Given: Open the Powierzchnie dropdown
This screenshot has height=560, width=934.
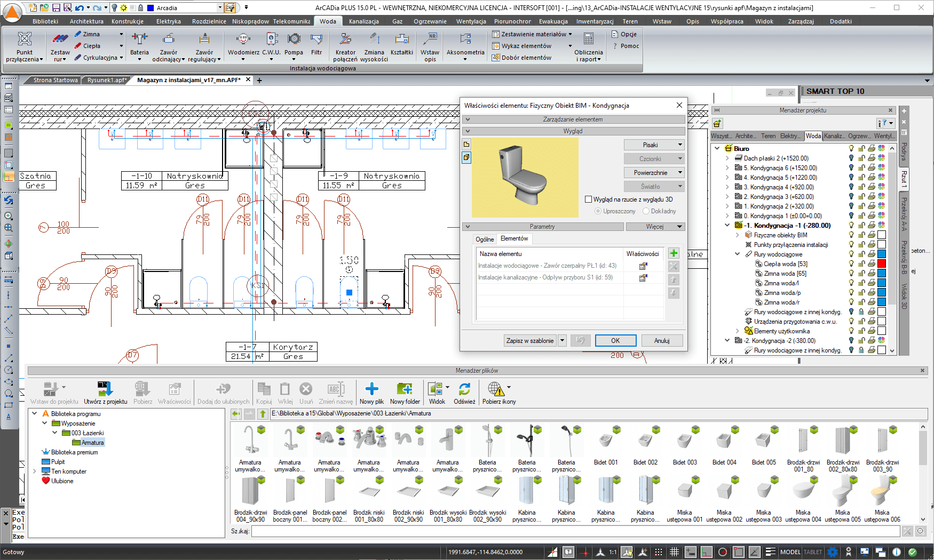Looking at the screenshot, I should (x=654, y=173).
